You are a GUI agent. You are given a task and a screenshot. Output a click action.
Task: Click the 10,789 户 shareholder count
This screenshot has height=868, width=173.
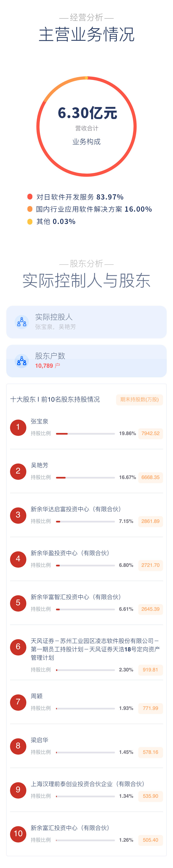click(47, 366)
